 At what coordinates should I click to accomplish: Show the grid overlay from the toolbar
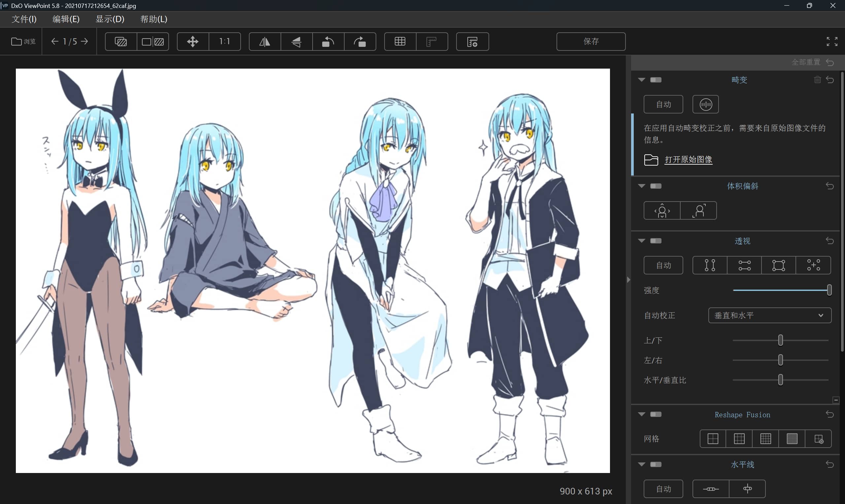tap(400, 42)
